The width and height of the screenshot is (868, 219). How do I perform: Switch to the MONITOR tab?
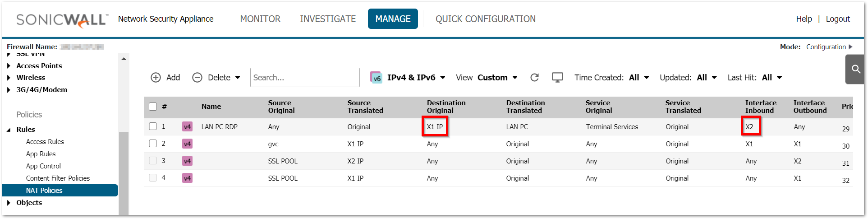(260, 19)
